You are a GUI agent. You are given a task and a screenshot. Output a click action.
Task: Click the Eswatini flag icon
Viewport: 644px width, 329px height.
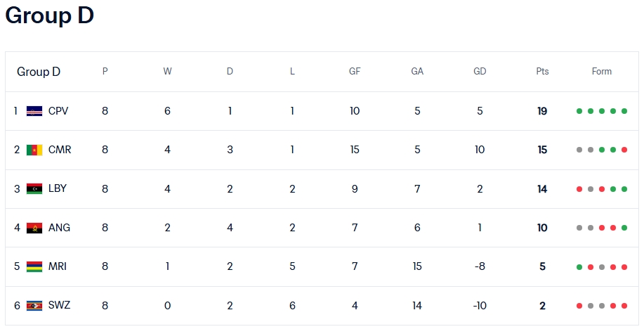34,306
